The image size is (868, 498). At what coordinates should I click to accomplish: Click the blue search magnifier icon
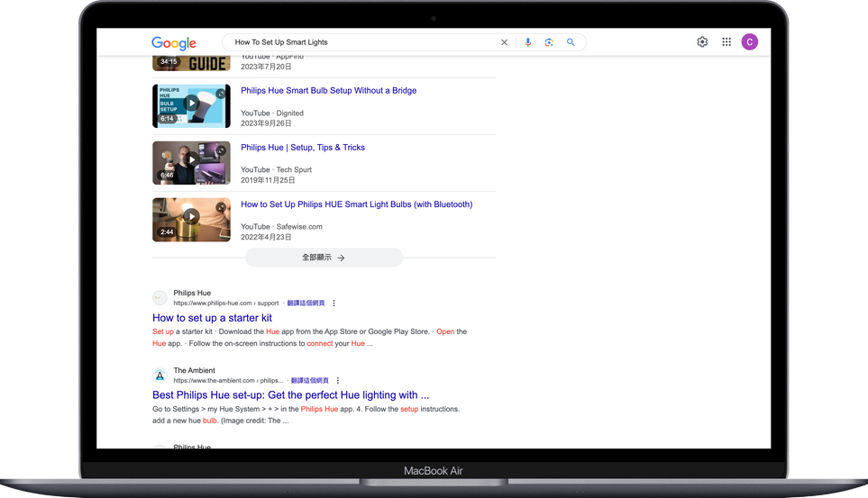tap(571, 42)
